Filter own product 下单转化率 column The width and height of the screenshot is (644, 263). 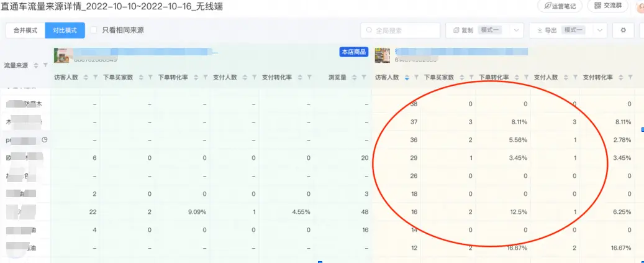pyautogui.click(x=206, y=77)
